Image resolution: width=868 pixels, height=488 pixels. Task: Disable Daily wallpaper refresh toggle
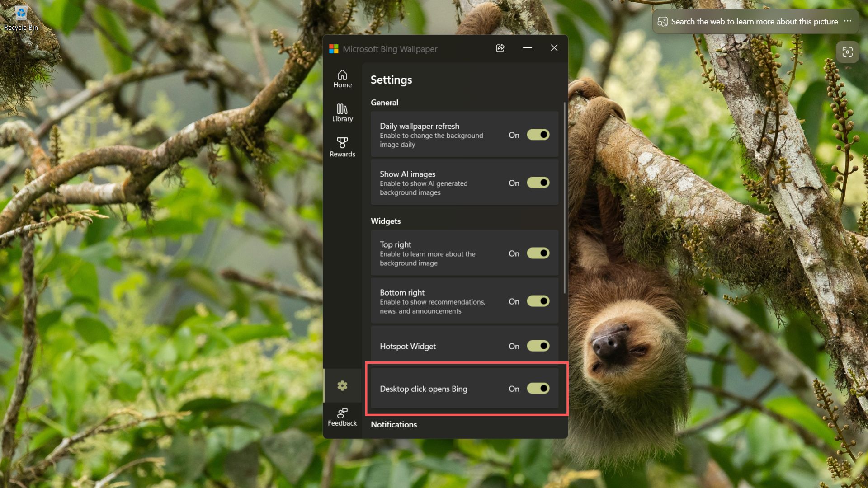[x=538, y=135]
